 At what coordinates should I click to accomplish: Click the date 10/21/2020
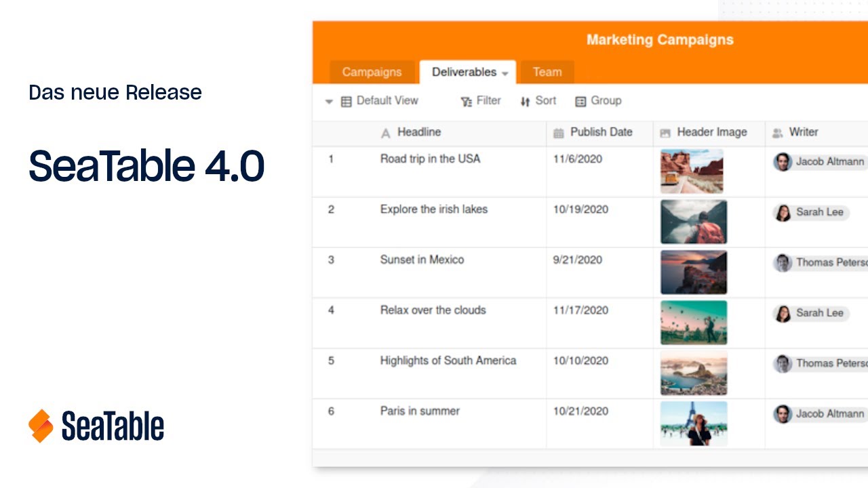tap(580, 411)
